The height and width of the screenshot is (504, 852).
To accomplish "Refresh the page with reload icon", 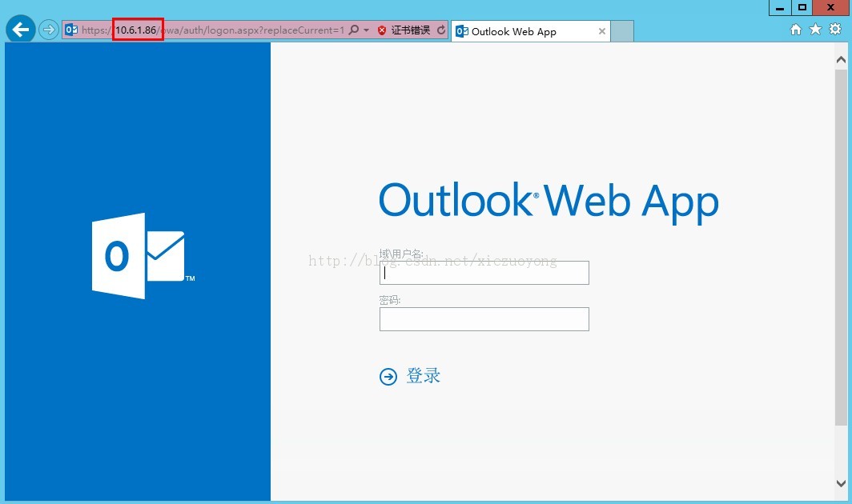I will pos(441,30).
